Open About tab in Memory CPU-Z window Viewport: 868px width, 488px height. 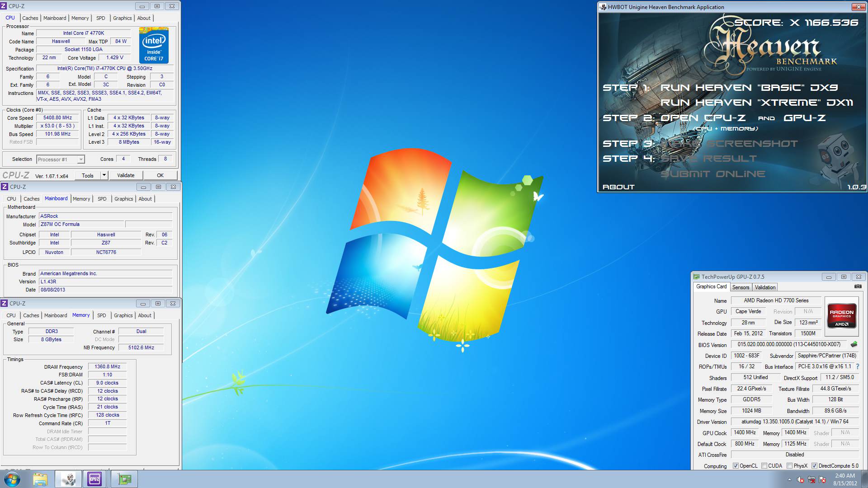(x=145, y=315)
